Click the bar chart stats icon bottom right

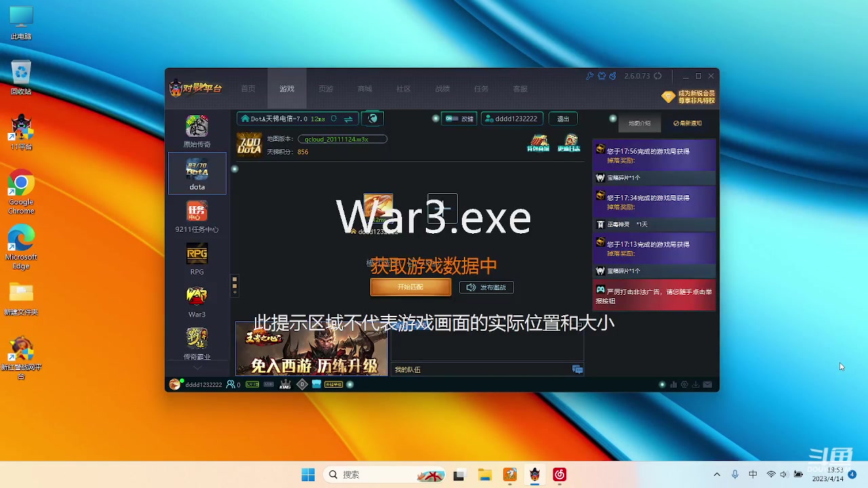click(673, 385)
